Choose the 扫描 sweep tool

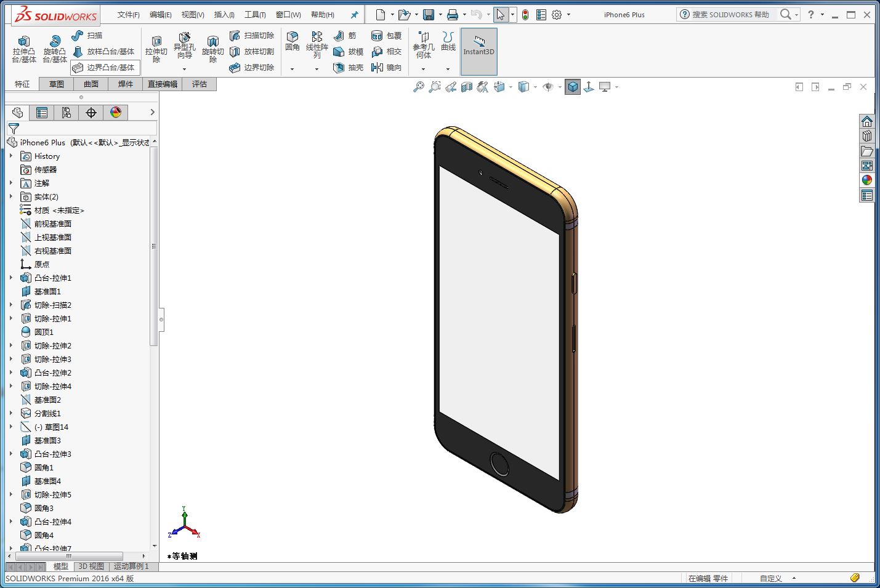point(87,36)
